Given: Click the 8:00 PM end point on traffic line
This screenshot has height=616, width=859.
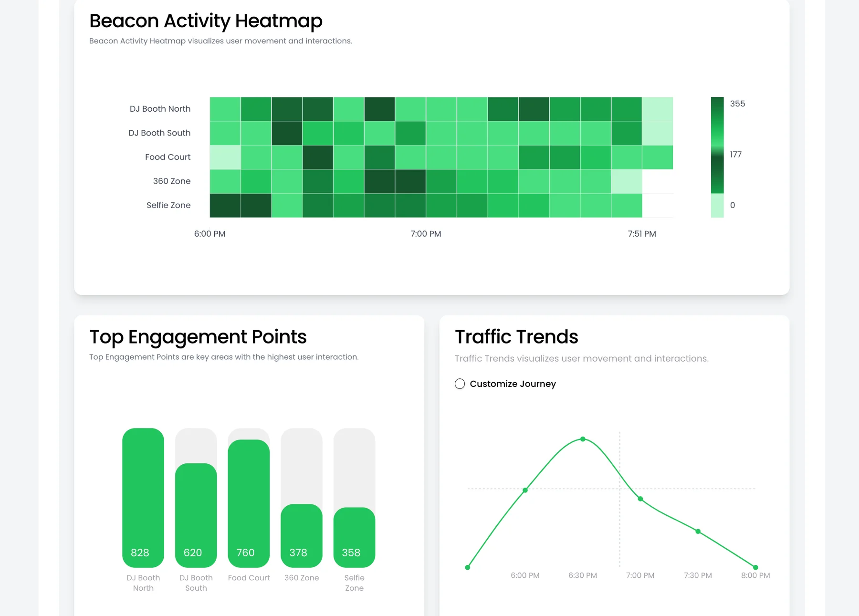Looking at the screenshot, I should point(755,567).
